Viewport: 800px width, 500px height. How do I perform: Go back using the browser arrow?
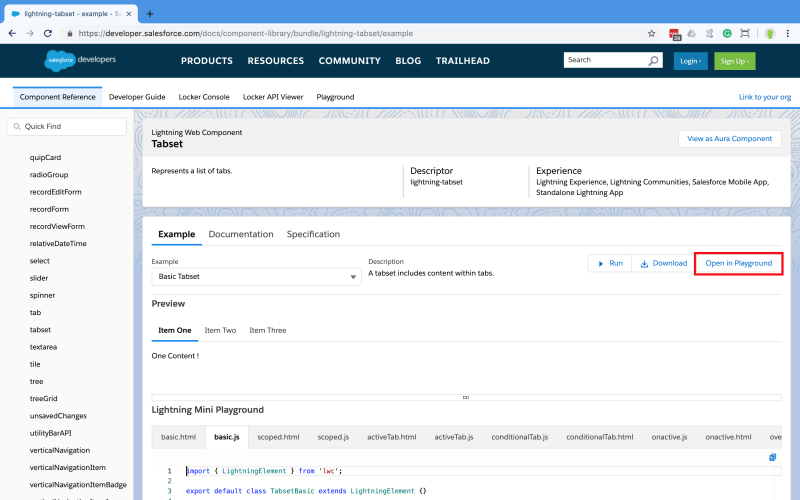point(12,33)
